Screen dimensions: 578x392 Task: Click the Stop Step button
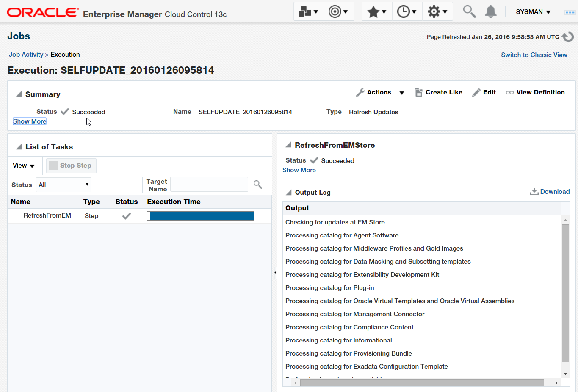(x=71, y=166)
